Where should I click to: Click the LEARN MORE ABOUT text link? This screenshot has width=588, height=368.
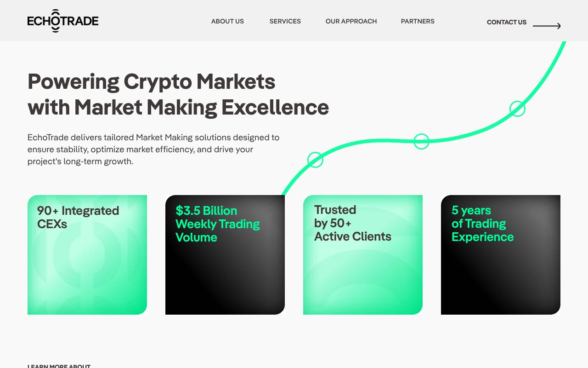pyautogui.click(x=59, y=366)
